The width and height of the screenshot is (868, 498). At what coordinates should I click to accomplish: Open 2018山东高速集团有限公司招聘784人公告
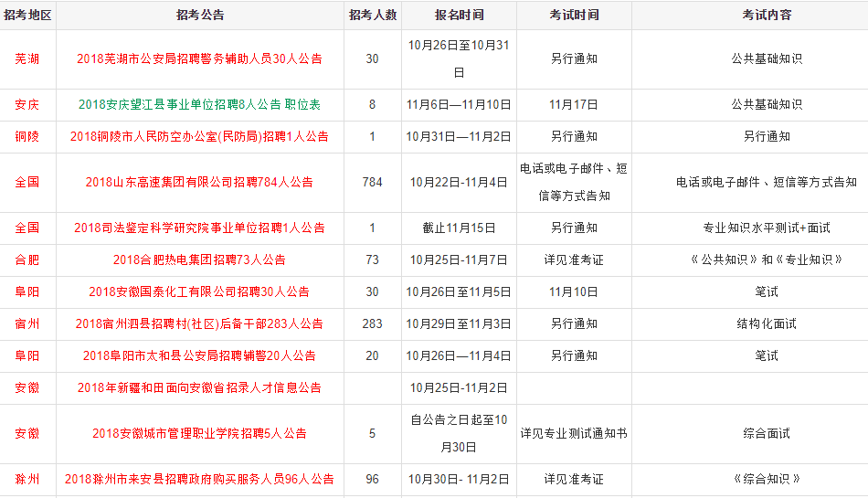199,182
